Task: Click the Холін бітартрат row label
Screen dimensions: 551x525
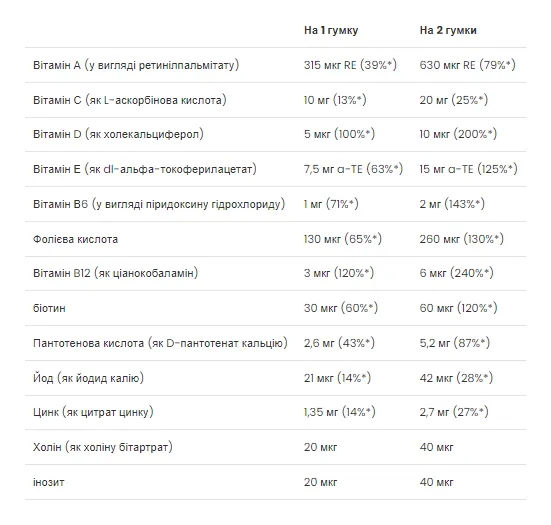Action: coord(103,447)
